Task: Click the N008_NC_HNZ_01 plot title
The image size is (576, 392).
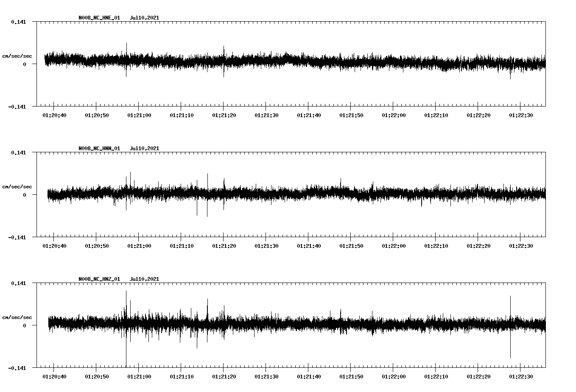Action: [99, 279]
